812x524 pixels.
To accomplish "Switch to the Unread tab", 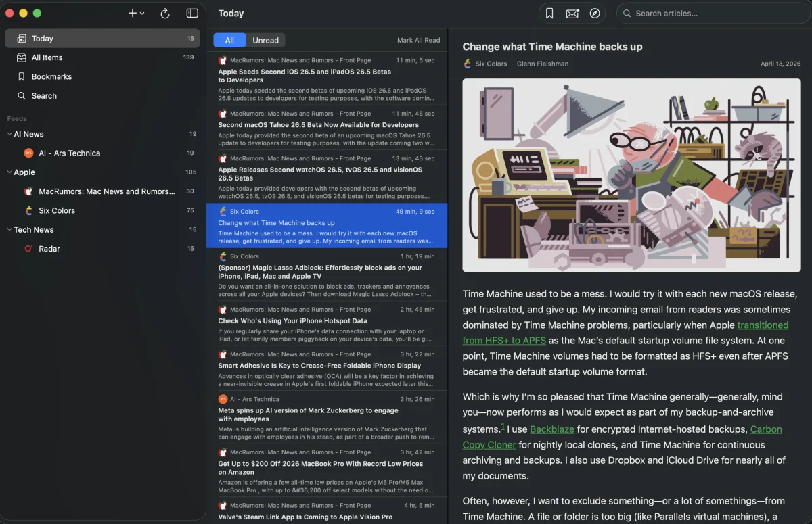I will [x=265, y=40].
